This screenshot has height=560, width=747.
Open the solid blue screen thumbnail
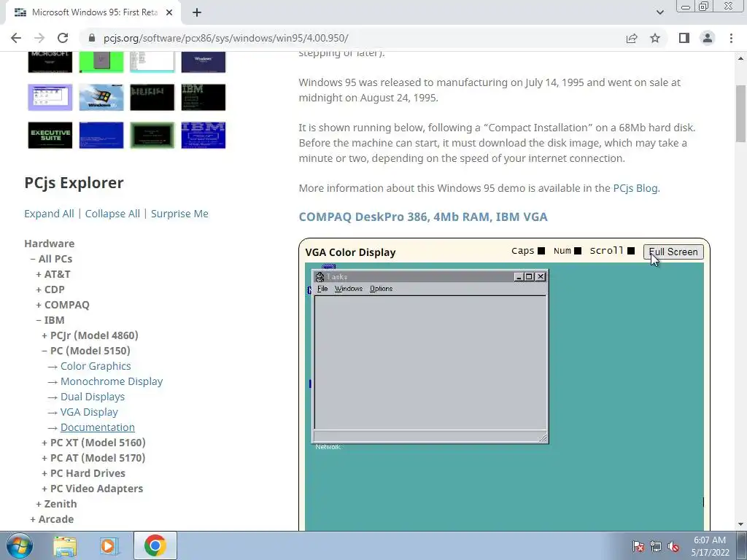[101, 135]
